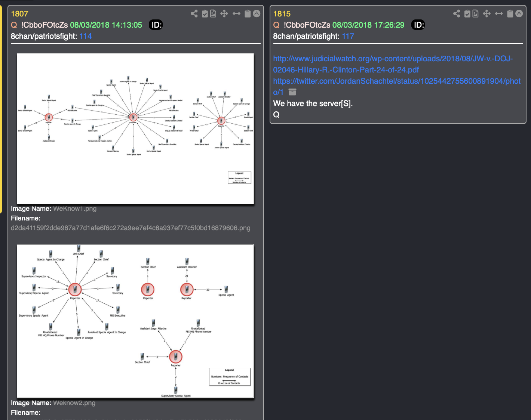This screenshot has width=531, height=420.
Task: Click tripcode !CbboFOtcZs on post 1815
Action: 307,25
